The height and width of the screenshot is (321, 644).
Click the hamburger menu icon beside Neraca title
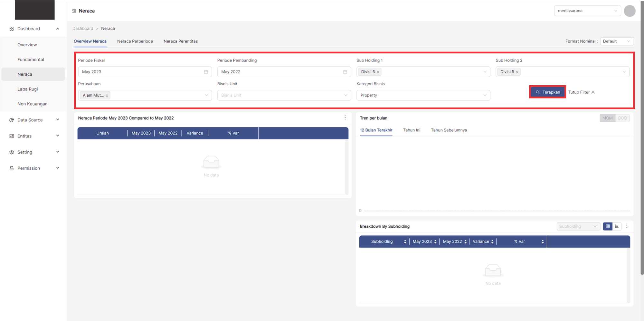(x=74, y=11)
